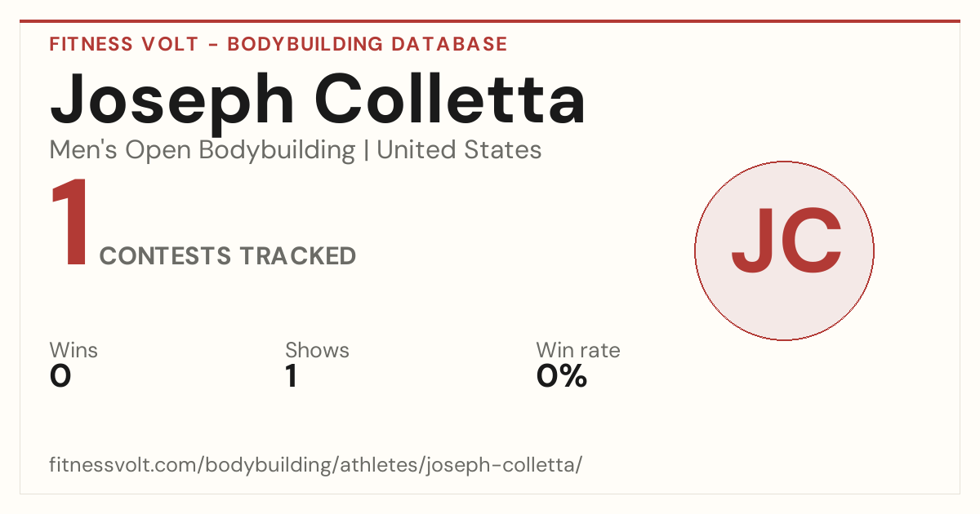Click the Shows value of 1
The height and width of the screenshot is (514, 980).
point(292,376)
